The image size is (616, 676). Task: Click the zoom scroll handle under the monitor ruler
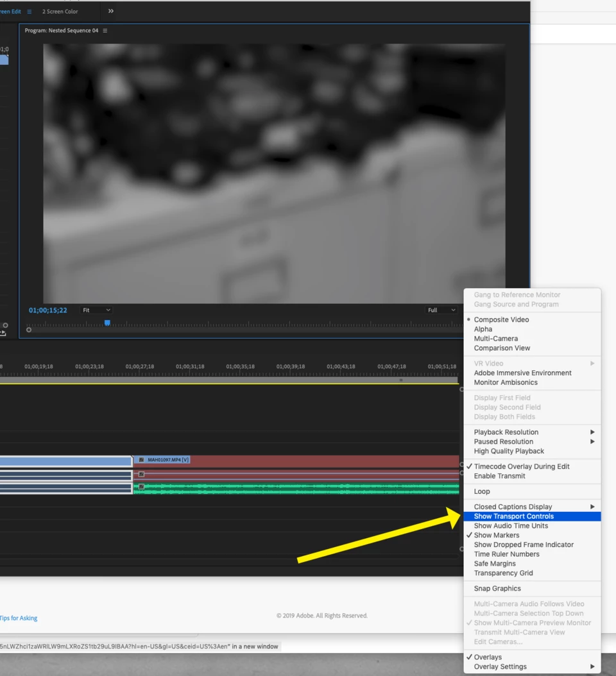click(x=29, y=330)
